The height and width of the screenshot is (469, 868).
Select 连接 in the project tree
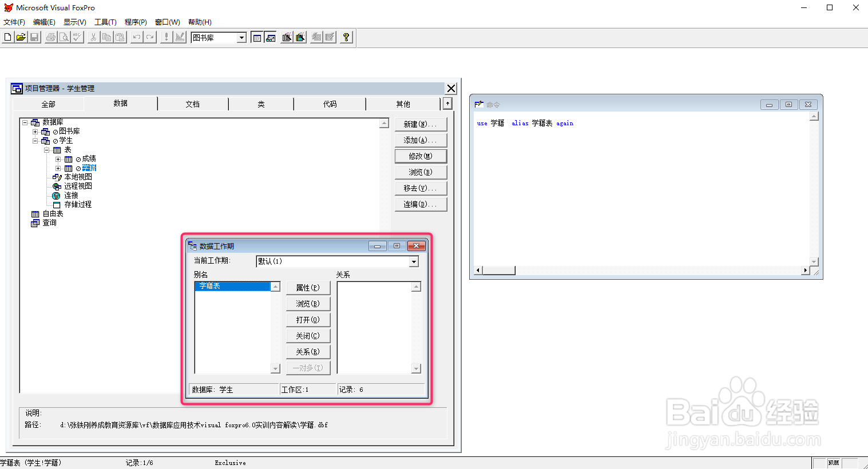coord(71,196)
